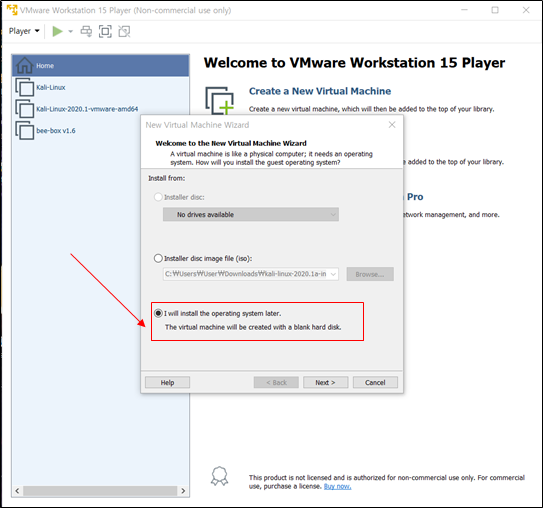543x508 pixels.
Task: Click the license ribbon badge icon
Action: [220, 476]
